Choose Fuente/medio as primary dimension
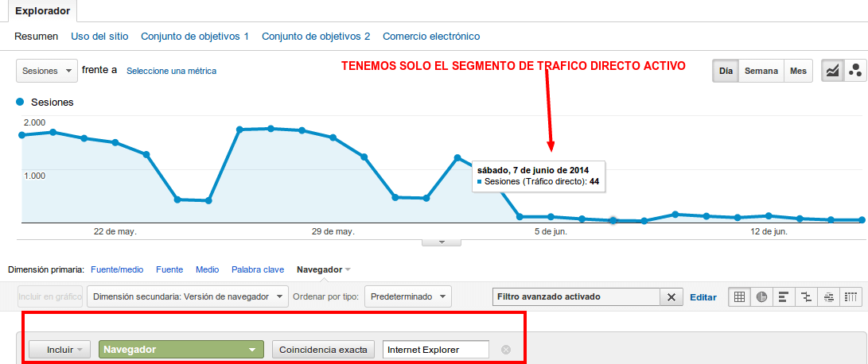The image size is (868, 364). [x=117, y=270]
